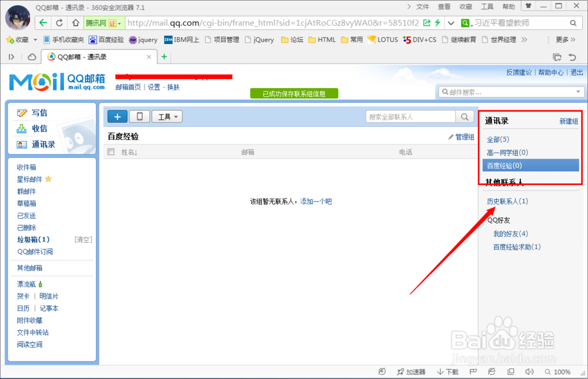Open 手机收藏夹 bookmark

coord(64,40)
